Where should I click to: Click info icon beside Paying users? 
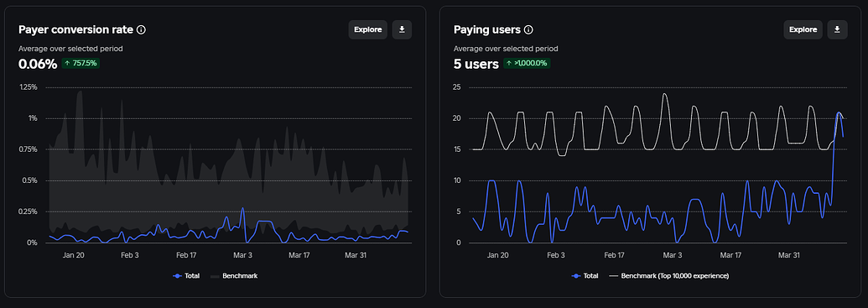click(528, 30)
